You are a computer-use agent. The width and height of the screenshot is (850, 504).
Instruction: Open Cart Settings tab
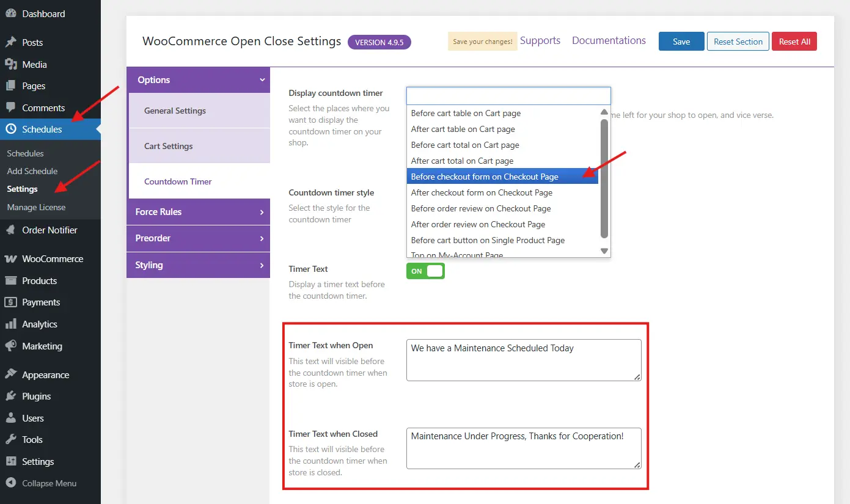199,146
